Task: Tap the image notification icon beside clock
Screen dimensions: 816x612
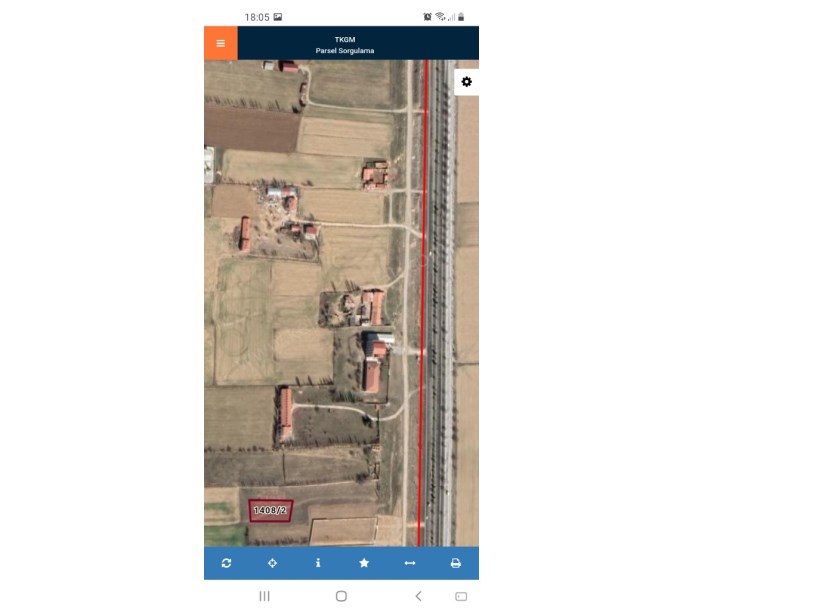Action: [x=278, y=17]
